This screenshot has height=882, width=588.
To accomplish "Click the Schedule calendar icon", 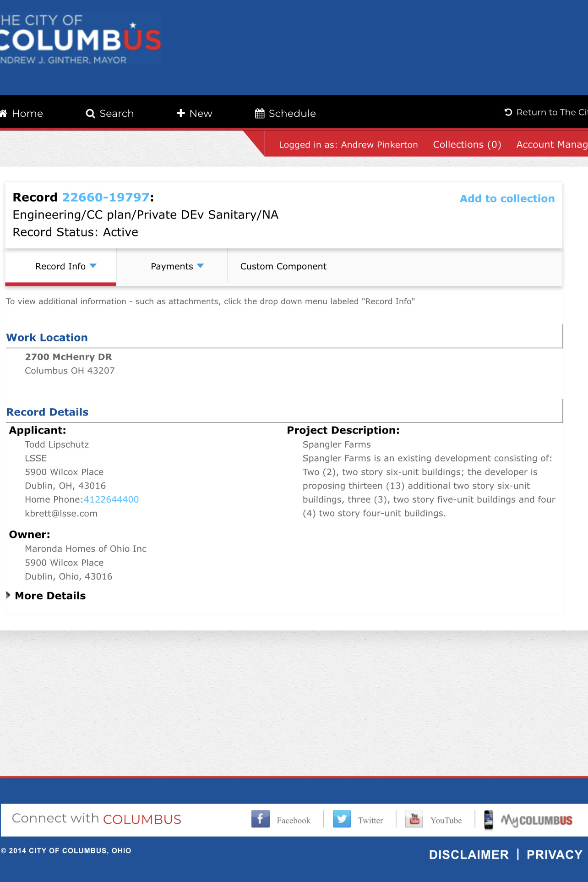I will point(260,113).
